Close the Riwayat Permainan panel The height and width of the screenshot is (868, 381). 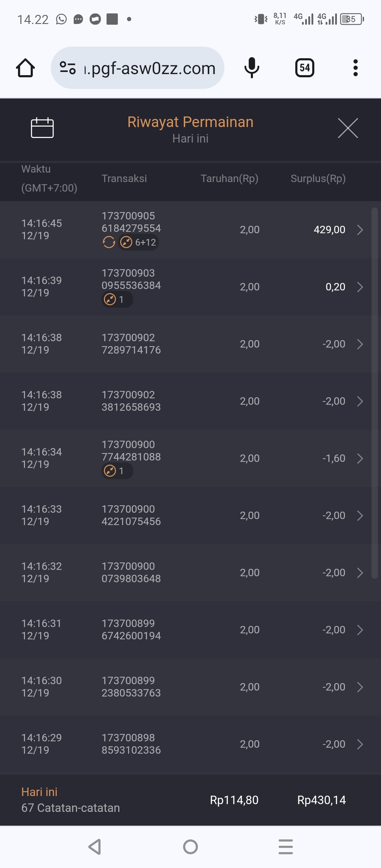point(348,128)
